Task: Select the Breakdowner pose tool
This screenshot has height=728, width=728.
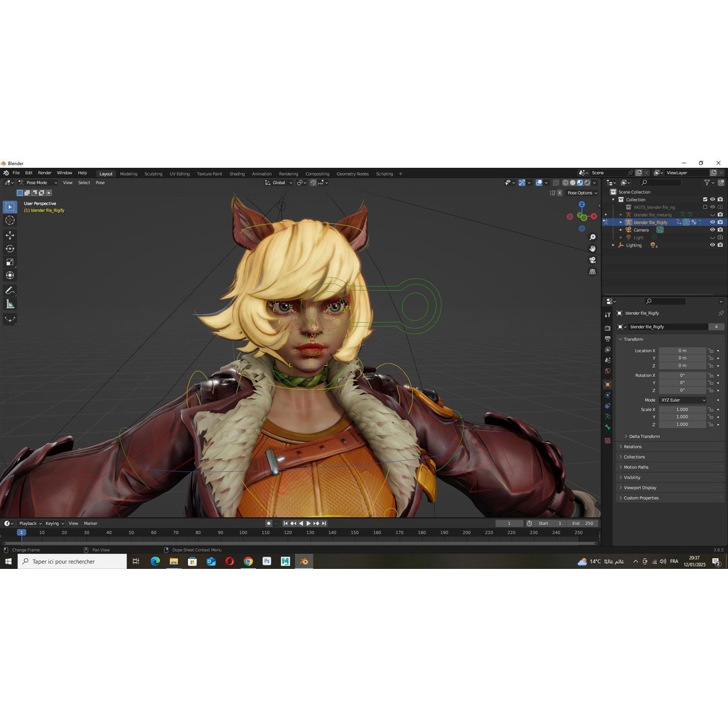Action: [x=9, y=319]
